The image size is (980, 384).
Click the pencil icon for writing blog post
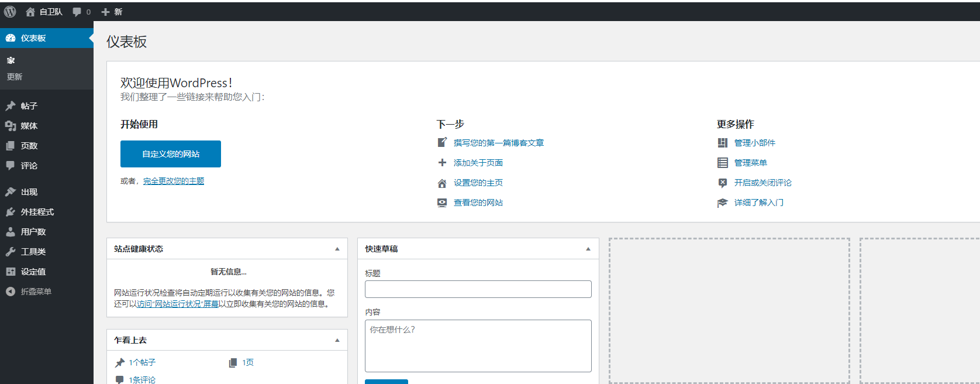(x=442, y=142)
